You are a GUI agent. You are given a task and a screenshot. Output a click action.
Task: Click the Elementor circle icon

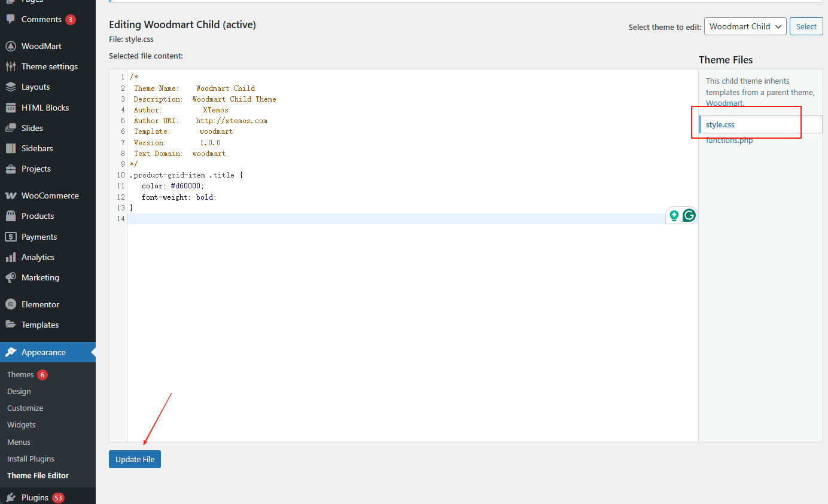[11, 304]
